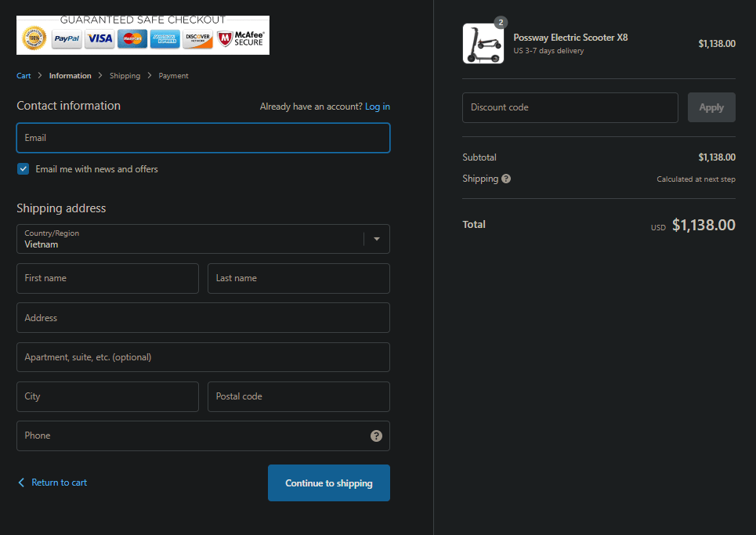Click the total amount next to USD
Screen dimensions: 756x535
click(704, 225)
